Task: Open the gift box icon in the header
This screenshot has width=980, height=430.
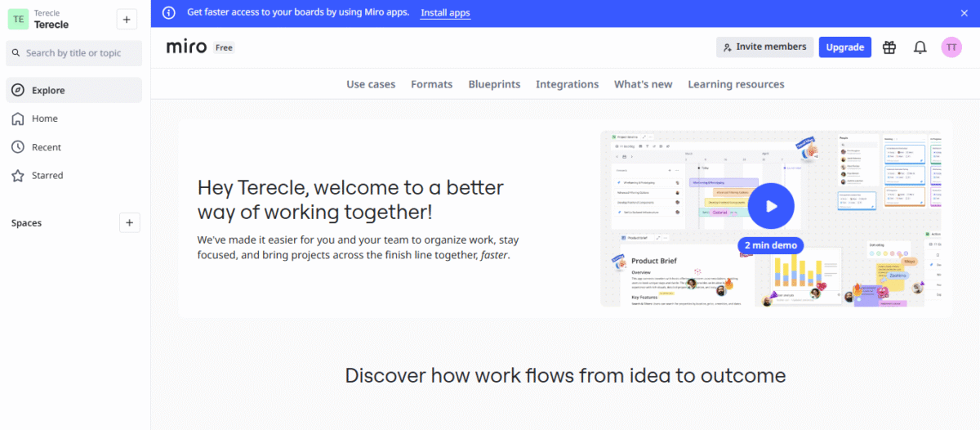Action: [889, 47]
